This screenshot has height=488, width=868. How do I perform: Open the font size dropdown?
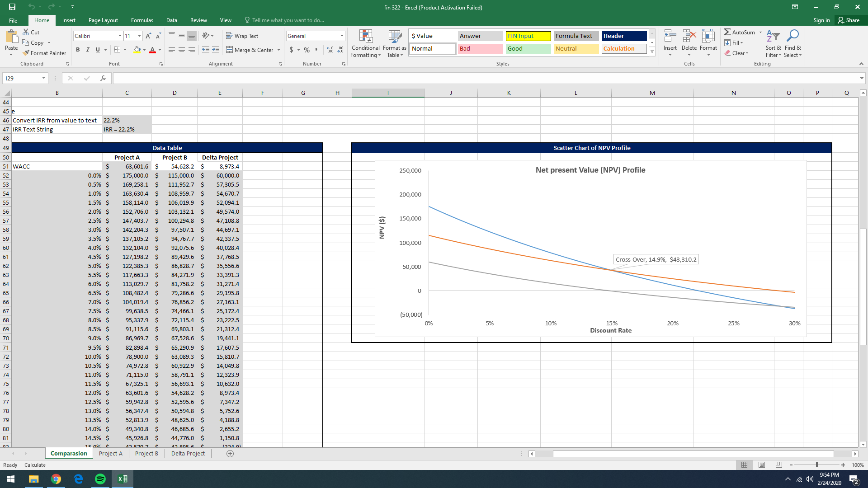[x=139, y=36]
